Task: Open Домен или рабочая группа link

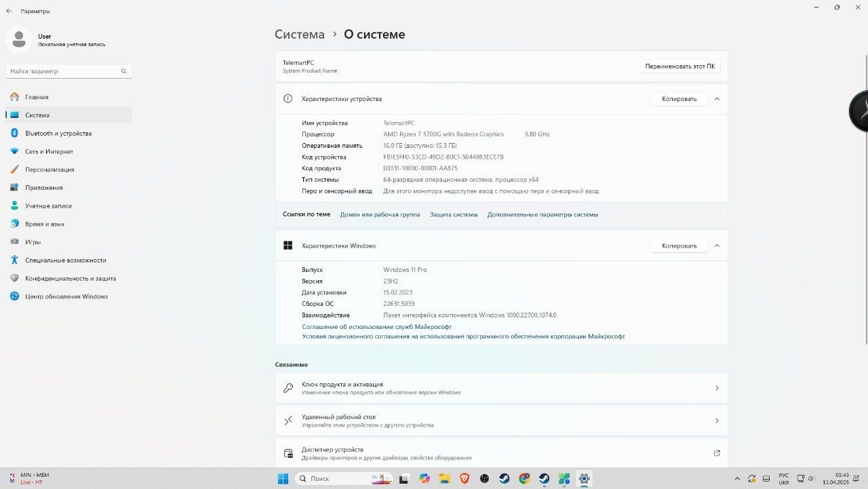Action: [x=380, y=214]
